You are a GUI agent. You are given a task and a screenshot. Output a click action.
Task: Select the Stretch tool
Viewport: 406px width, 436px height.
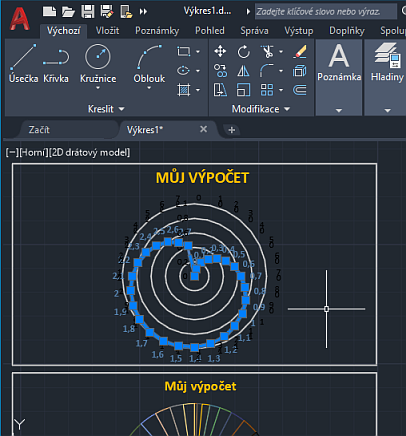220,90
